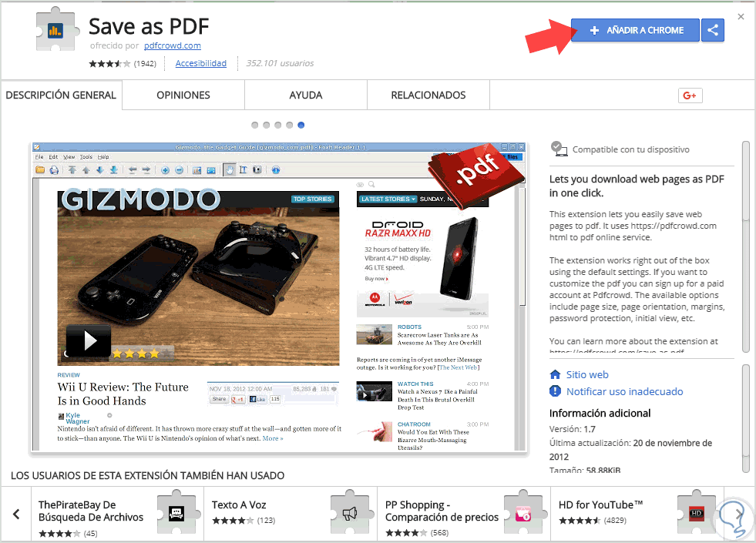
Task: Click the home icon beside Sitio web
Action: (556, 374)
